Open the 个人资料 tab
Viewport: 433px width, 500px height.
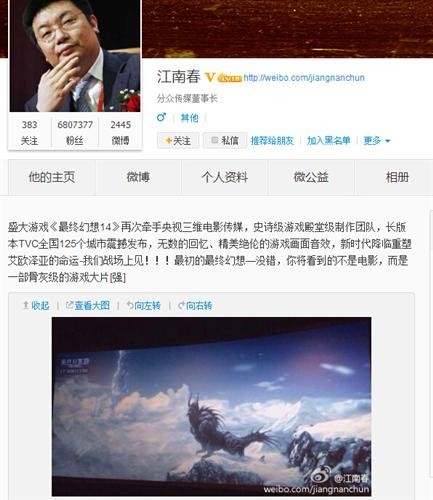click(224, 177)
